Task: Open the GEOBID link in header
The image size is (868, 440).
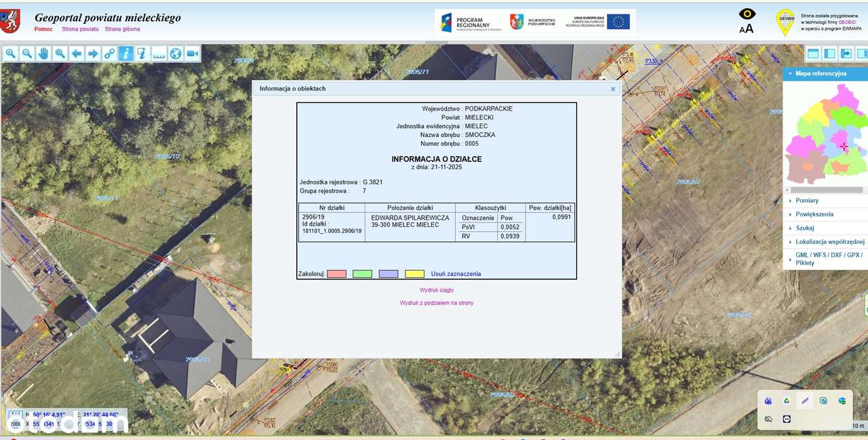Action: coord(846,22)
